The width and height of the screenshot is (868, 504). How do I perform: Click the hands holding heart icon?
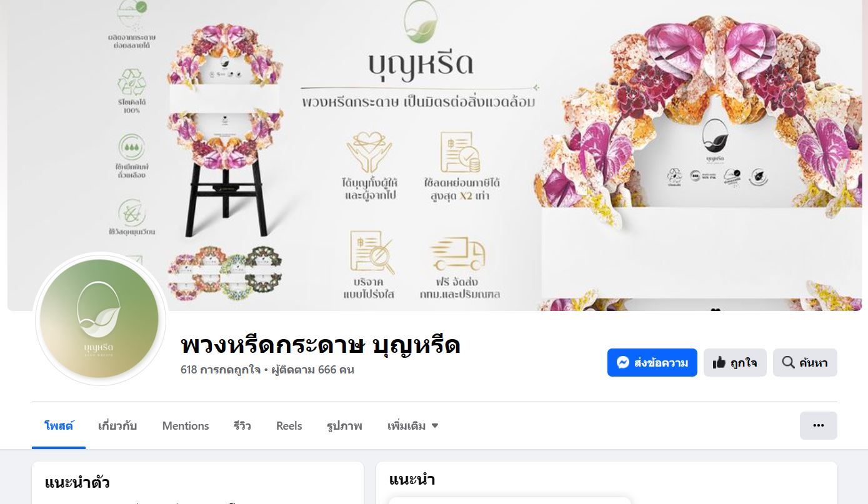tap(369, 152)
